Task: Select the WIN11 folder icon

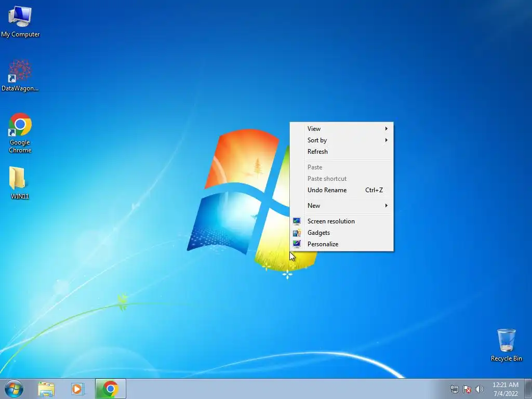Action: pos(19,182)
